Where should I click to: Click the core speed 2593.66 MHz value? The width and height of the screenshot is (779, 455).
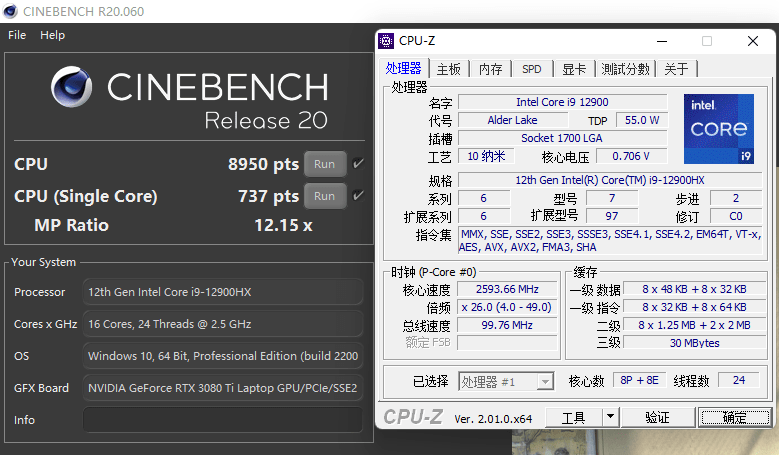(x=507, y=289)
